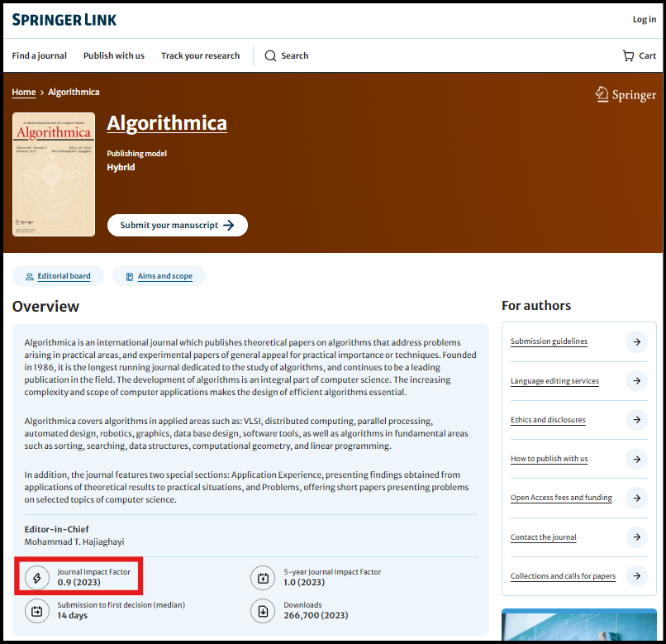
Task: Click the Algorithmica breadcrumb text
Action: click(x=74, y=93)
